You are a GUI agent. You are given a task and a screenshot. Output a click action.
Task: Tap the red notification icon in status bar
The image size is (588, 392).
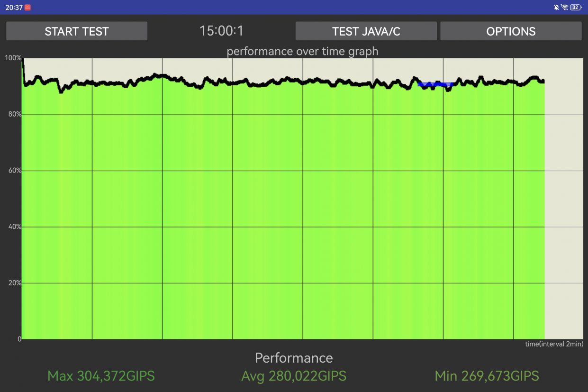point(27,7)
